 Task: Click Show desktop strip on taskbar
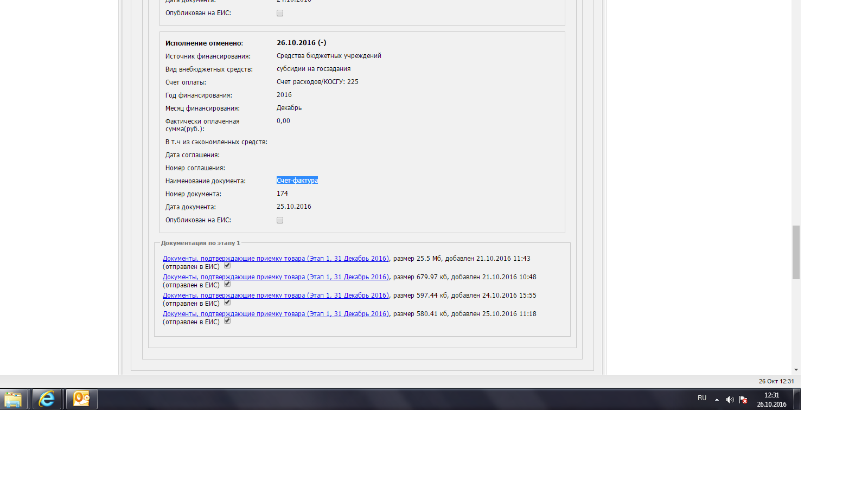[x=796, y=399]
